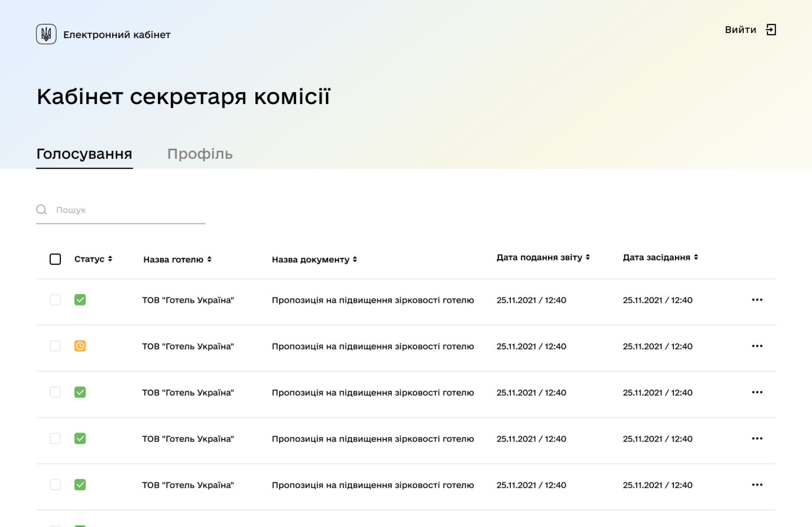Click the magnifying glass search icon
812x527 pixels.
tap(42, 209)
